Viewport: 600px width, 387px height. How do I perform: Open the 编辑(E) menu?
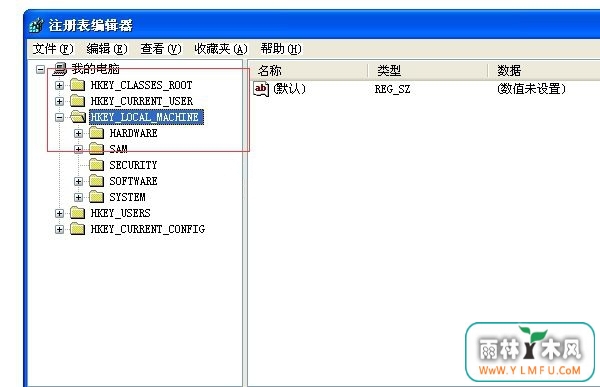click(x=107, y=49)
